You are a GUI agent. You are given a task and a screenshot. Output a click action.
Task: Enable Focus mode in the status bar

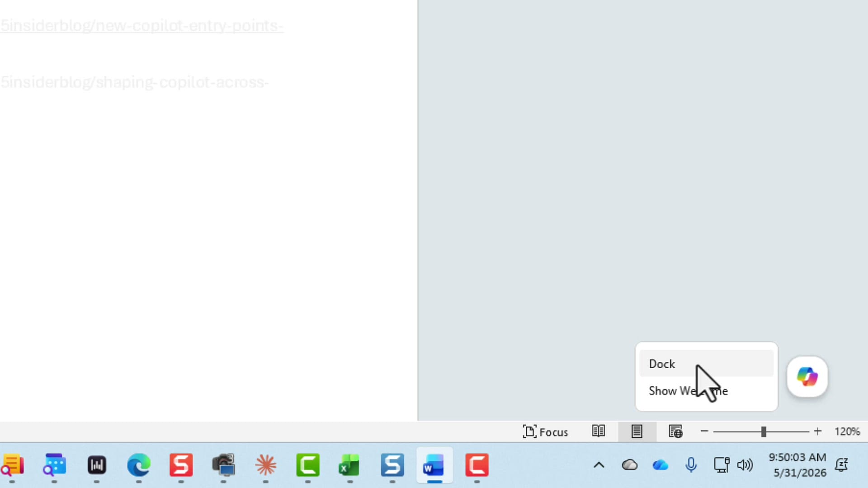click(545, 432)
